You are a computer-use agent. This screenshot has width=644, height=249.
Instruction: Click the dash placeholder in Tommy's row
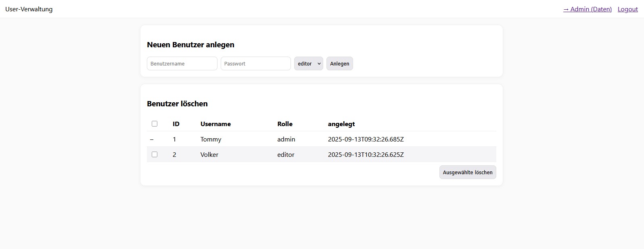[x=152, y=139]
